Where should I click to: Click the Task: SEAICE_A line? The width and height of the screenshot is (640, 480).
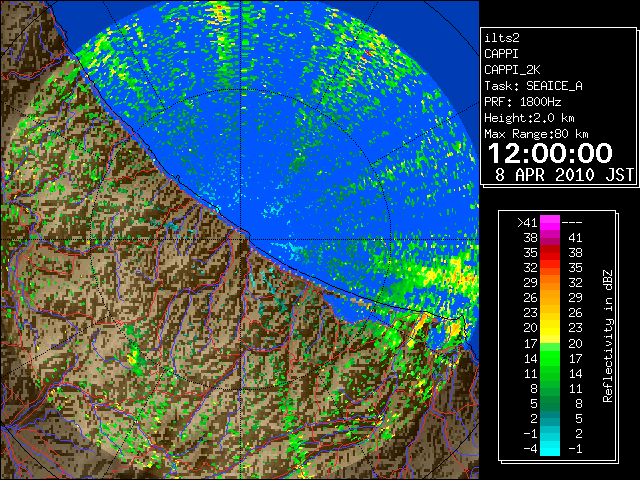(x=533, y=86)
